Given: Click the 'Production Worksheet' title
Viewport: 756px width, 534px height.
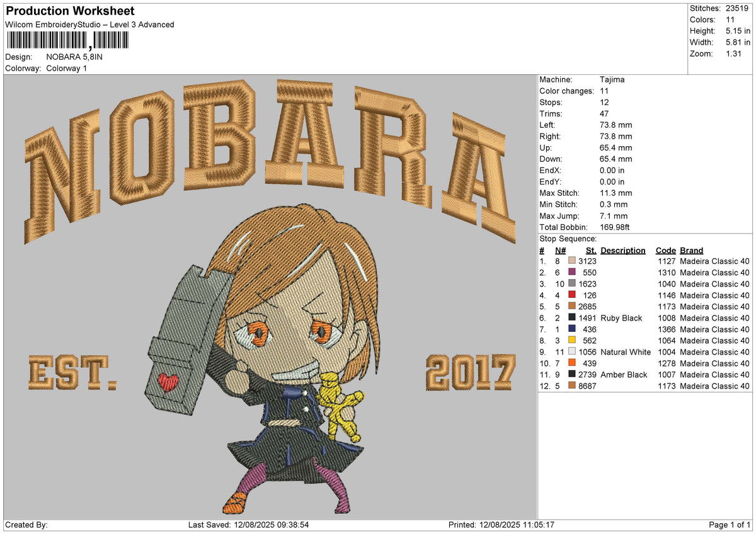Looking at the screenshot, I should click(69, 11).
